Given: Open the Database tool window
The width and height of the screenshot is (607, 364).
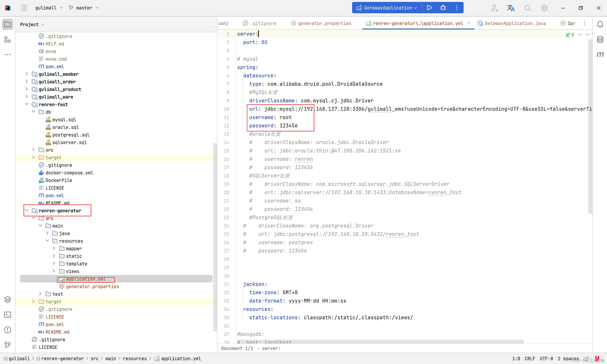Looking at the screenshot, I should [600, 39].
